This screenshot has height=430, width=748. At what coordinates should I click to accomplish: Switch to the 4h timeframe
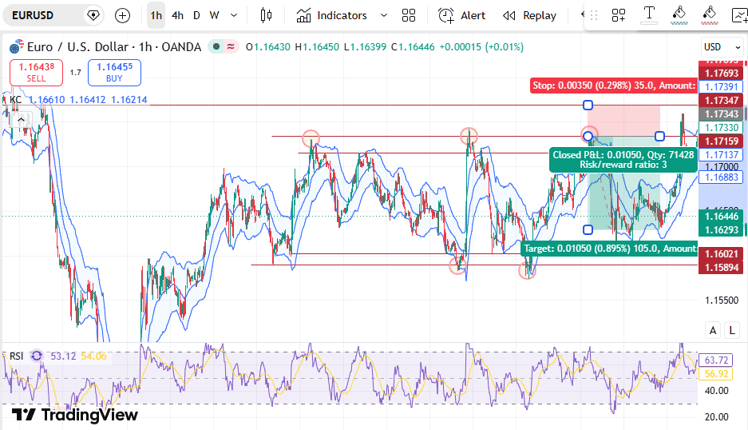pos(177,16)
